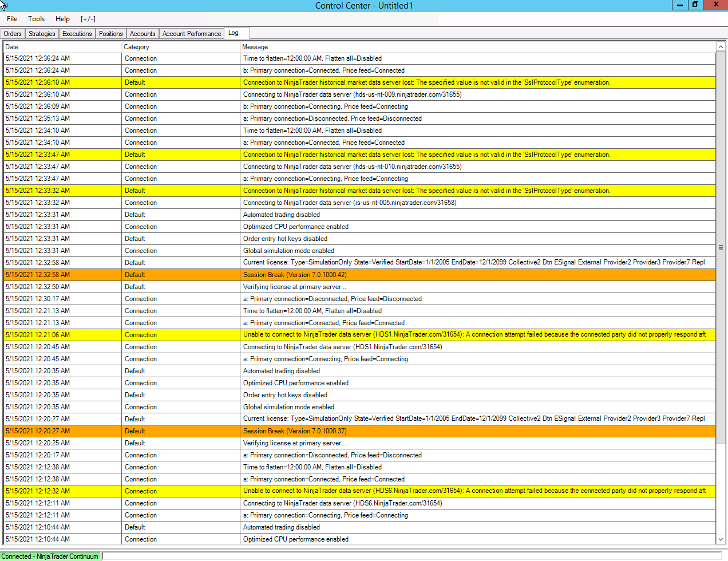The width and height of the screenshot is (728, 561).
Task: Switch to the Orders tab
Action: tap(13, 34)
